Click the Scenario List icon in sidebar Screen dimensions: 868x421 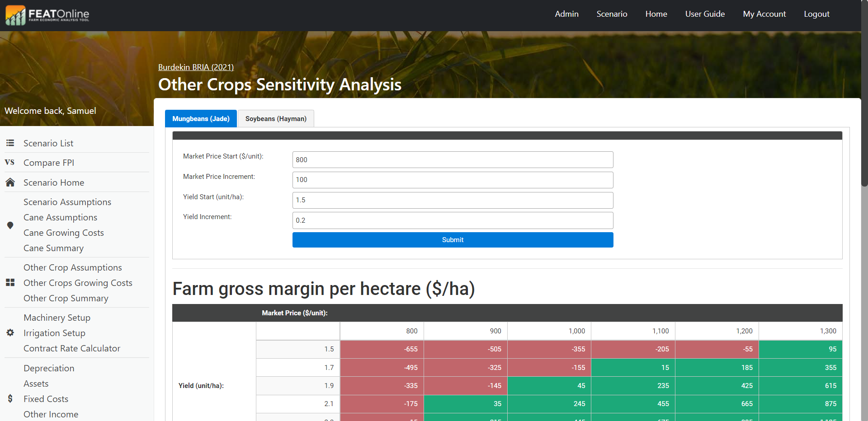click(10, 143)
